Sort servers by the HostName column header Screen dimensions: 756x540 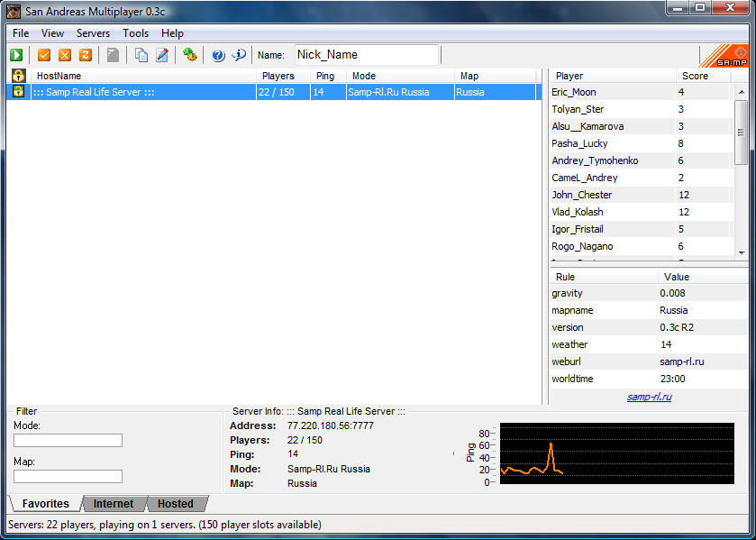(143, 76)
